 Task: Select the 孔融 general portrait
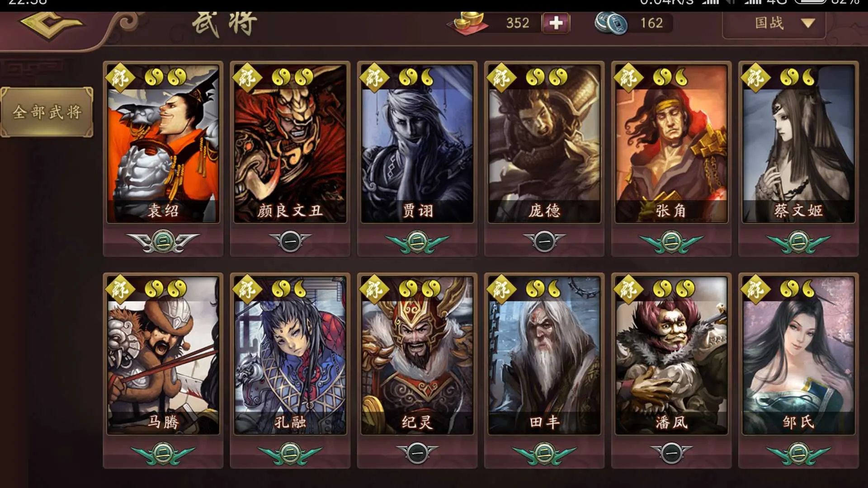pyautogui.click(x=290, y=355)
